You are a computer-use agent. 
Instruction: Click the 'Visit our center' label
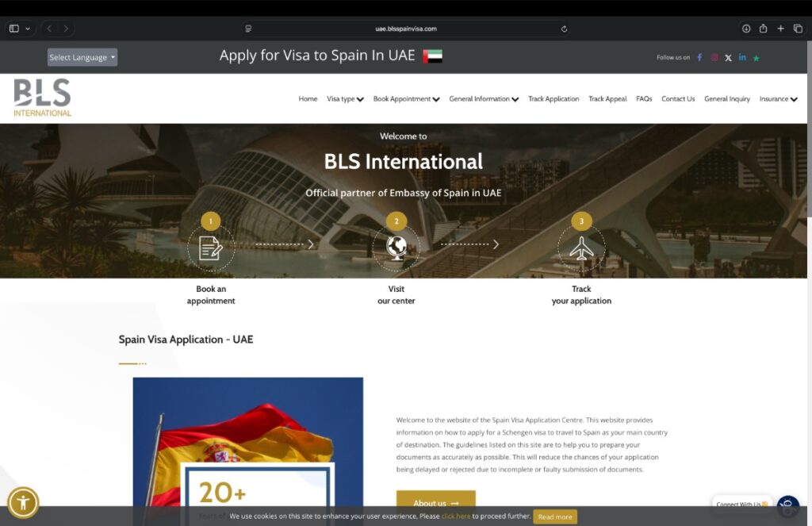tap(396, 295)
